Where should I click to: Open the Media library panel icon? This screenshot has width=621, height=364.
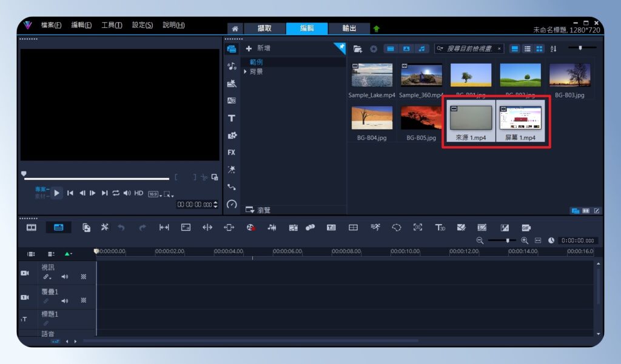pyautogui.click(x=232, y=49)
